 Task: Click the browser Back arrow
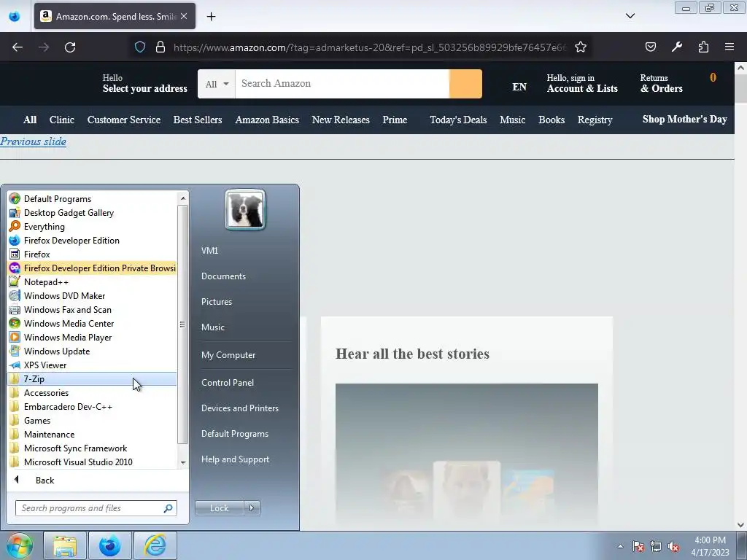(18, 47)
